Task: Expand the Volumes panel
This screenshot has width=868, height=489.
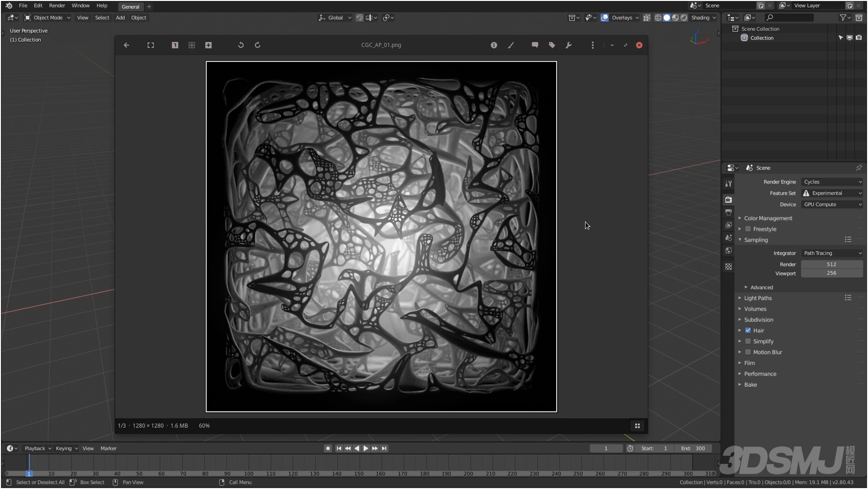Action: click(x=755, y=309)
